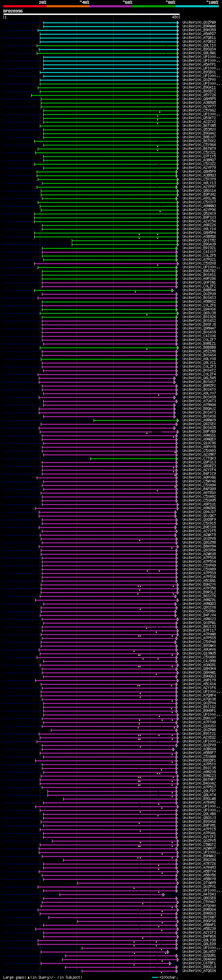Select the UniRef100_A7QR12 label

199,41
